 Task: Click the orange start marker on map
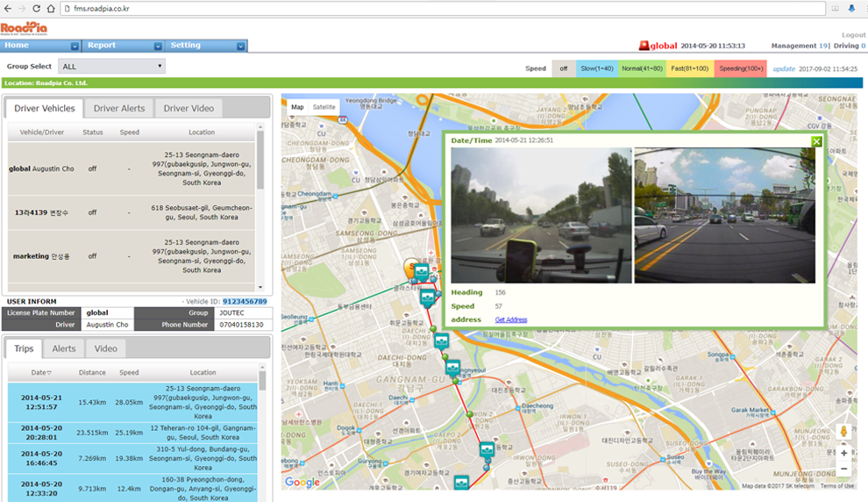pos(410,268)
